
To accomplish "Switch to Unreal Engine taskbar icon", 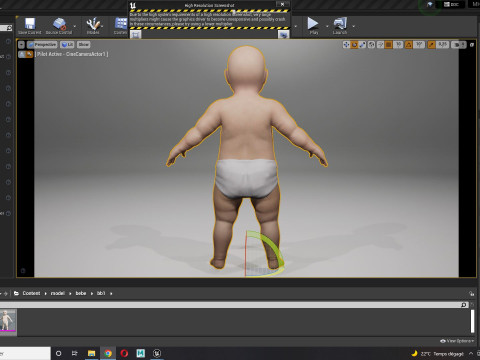I will click(157, 353).
